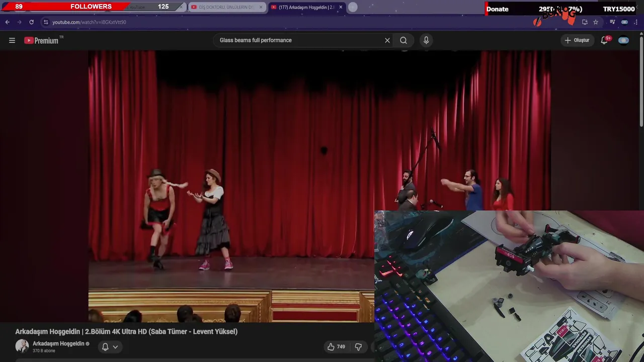Viewport: 644px width, 362px height.
Task: Open the browser profile button
Action: pyautogui.click(x=624, y=22)
